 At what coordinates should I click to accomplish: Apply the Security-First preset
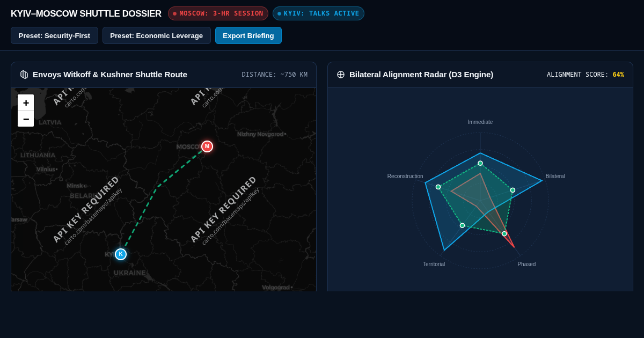(54, 35)
